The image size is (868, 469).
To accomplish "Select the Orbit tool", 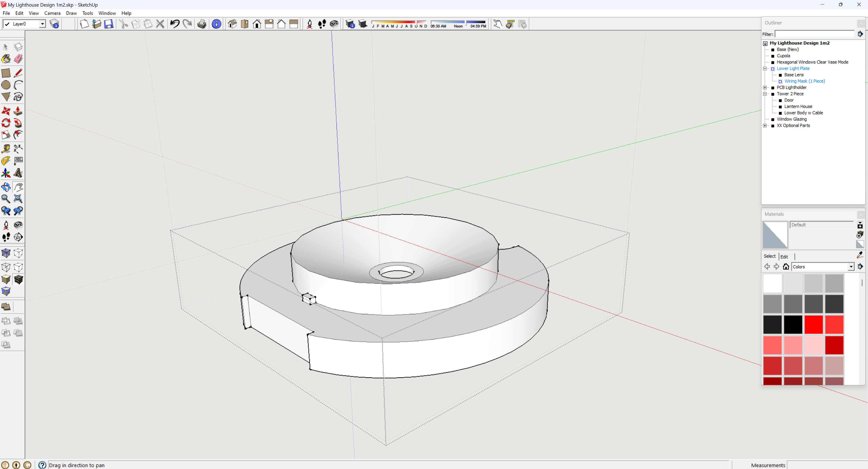I will click(x=6, y=187).
